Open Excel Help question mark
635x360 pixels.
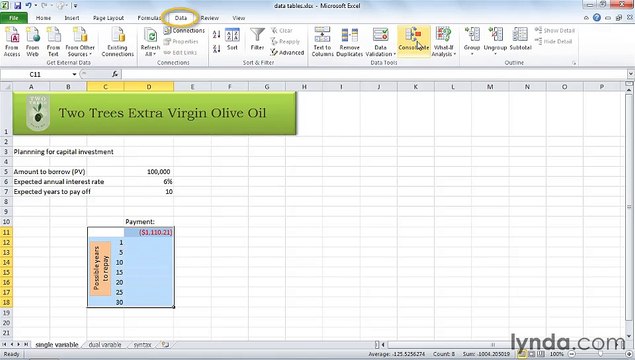597,17
